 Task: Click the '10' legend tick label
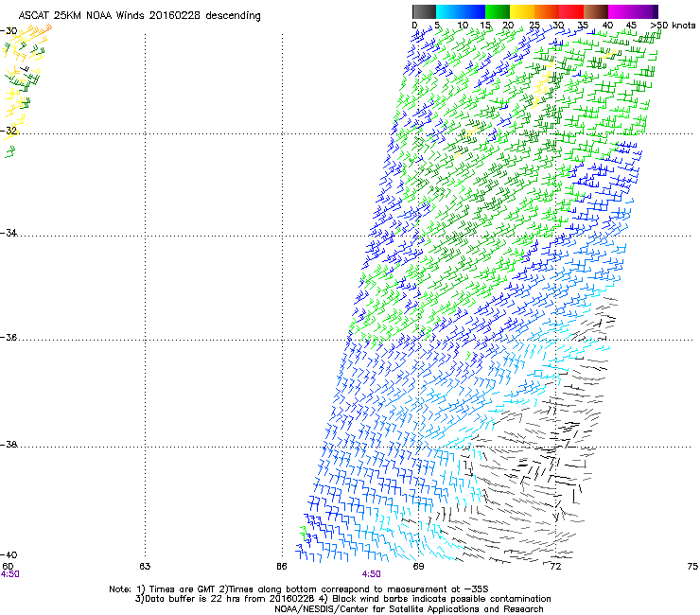[463, 26]
